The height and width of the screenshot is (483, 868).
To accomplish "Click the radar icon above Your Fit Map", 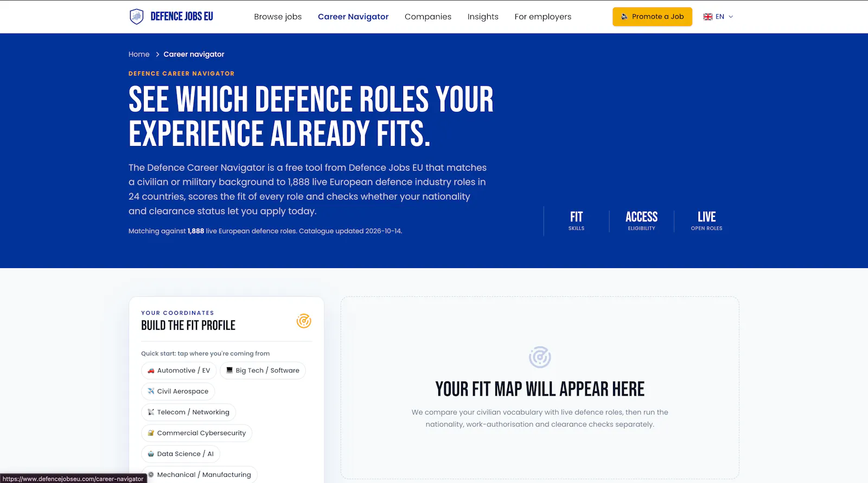I will click(540, 357).
